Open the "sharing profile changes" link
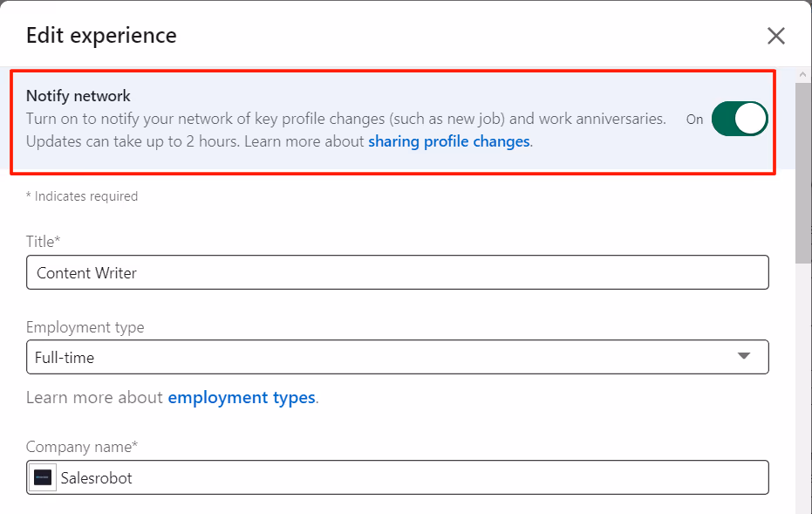The image size is (812, 514). pos(448,141)
